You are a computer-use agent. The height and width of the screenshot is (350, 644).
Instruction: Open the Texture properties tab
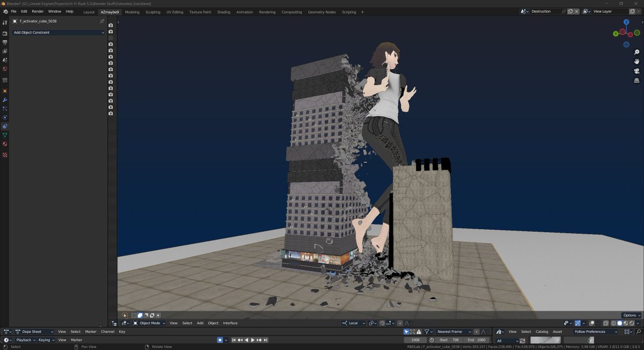coord(5,155)
